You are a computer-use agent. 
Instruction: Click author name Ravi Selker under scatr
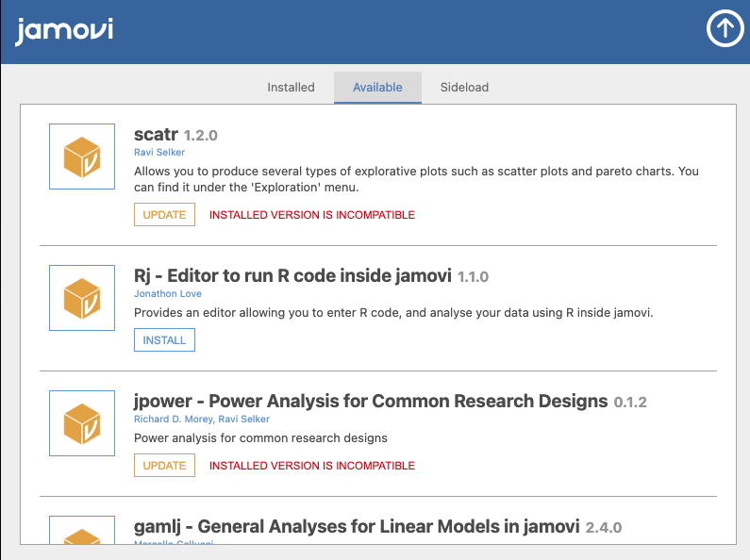159,153
